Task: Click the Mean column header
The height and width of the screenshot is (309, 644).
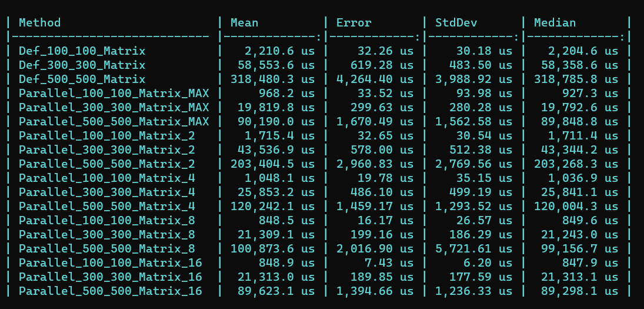Action: click(x=244, y=23)
